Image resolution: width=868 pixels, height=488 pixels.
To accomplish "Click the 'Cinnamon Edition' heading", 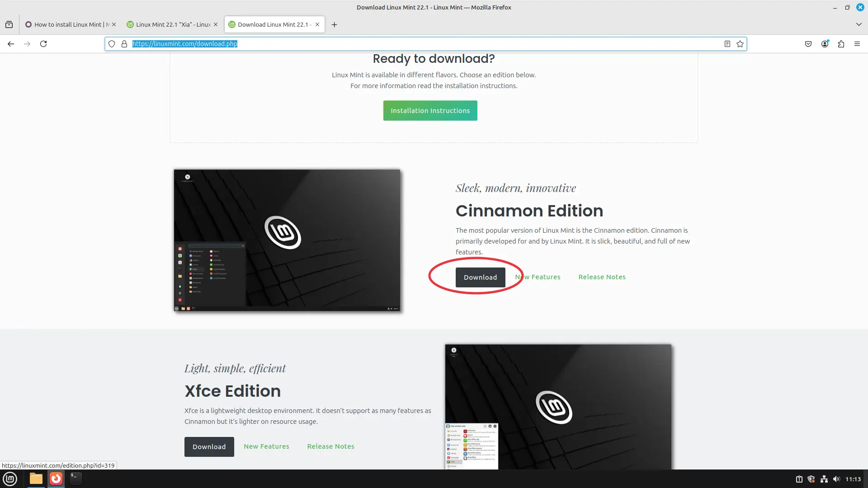I will point(529,211).
